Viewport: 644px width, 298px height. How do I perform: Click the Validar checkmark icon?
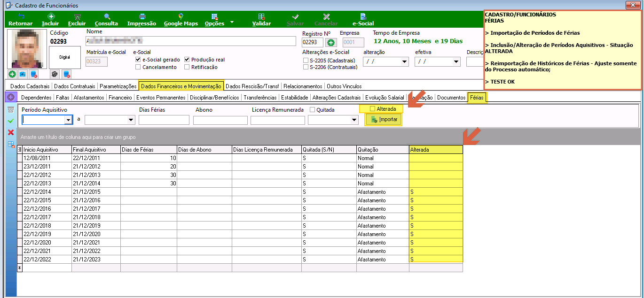pyautogui.click(x=262, y=16)
